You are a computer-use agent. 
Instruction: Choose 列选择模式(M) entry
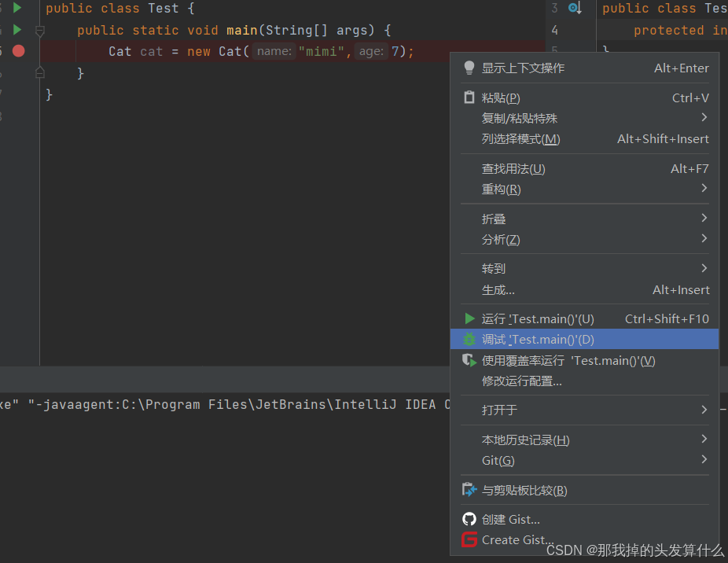[x=585, y=139]
